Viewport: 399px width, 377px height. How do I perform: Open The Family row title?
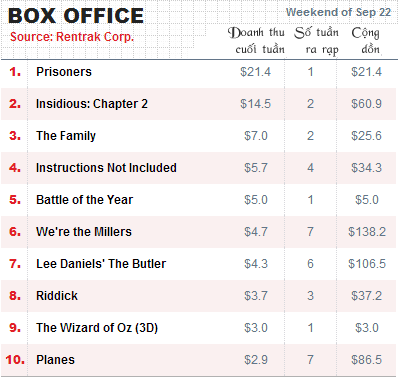pos(66,136)
